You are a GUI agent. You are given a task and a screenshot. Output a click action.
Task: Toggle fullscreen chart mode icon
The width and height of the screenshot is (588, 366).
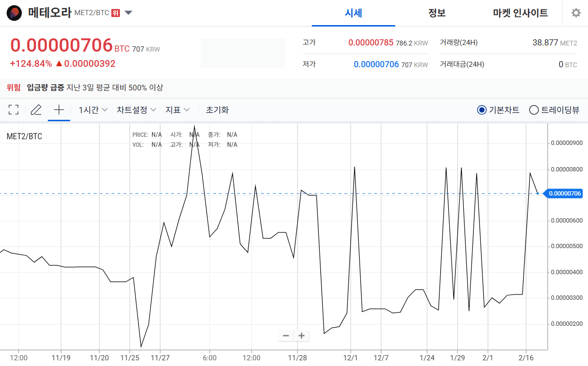point(13,110)
